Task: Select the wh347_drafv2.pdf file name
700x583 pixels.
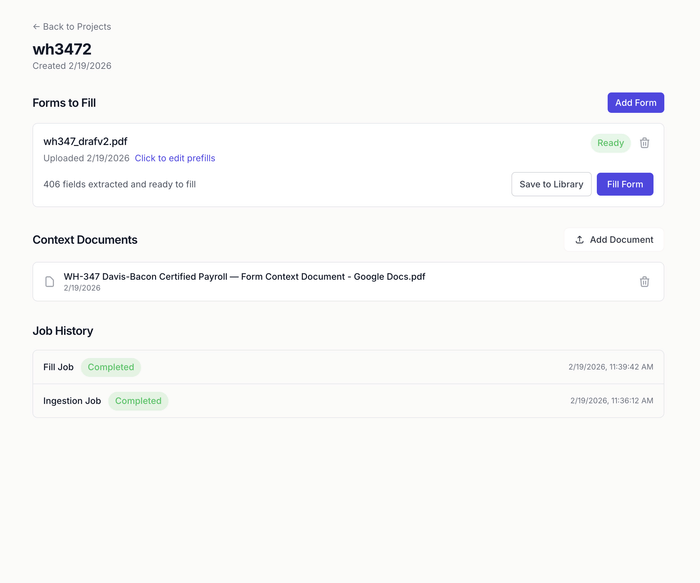Action: coord(85,142)
